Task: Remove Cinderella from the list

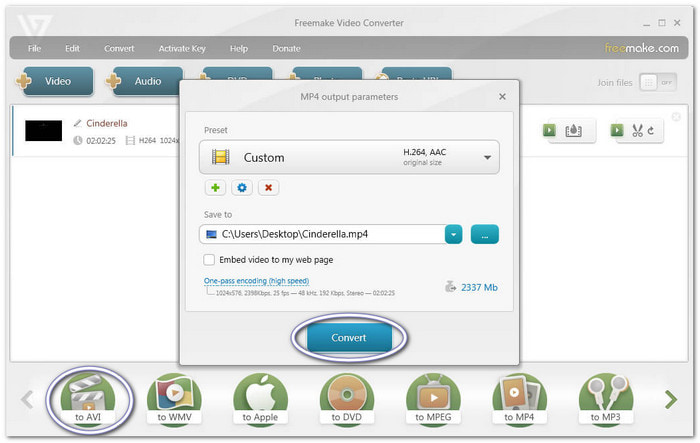Action: click(676, 117)
